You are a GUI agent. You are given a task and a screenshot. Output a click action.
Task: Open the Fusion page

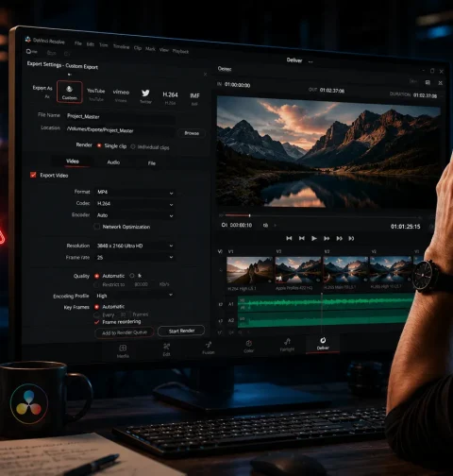click(209, 348)
